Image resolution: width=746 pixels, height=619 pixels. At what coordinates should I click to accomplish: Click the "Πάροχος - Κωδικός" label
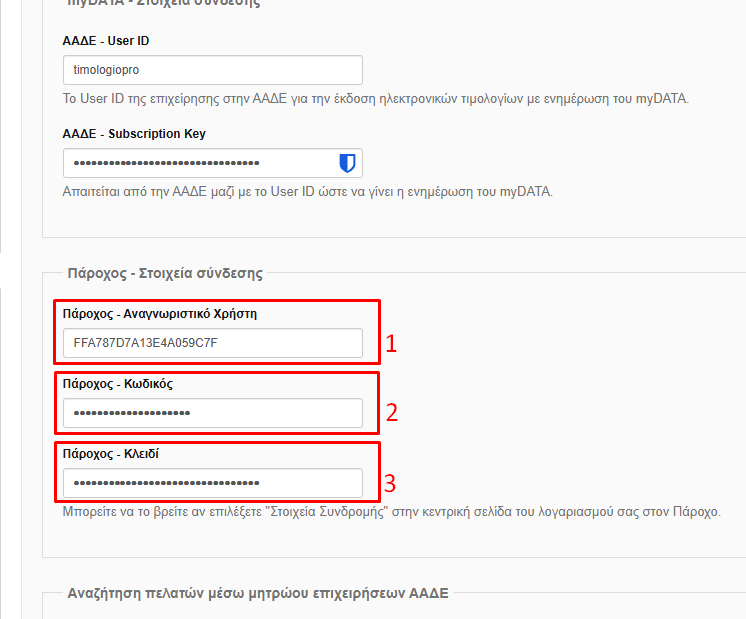[x=118, y=384]
